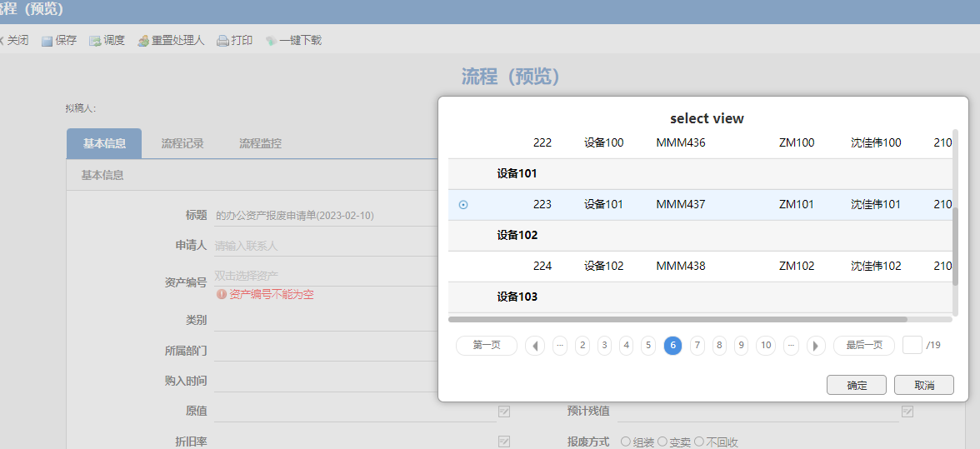Cancel the dialog with 取消
The height and width of the screenshot is (449, 980).
pos(923,385)
